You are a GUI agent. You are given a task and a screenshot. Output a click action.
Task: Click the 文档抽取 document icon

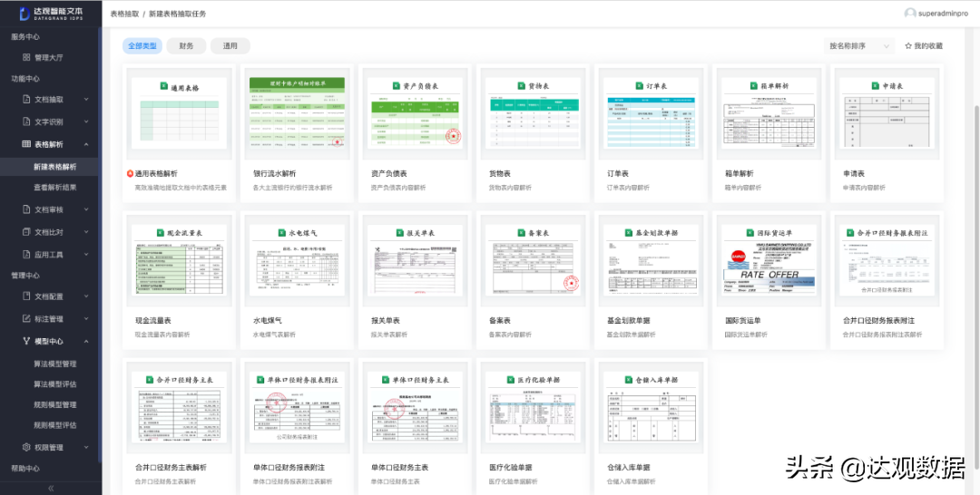coord(26,99)
